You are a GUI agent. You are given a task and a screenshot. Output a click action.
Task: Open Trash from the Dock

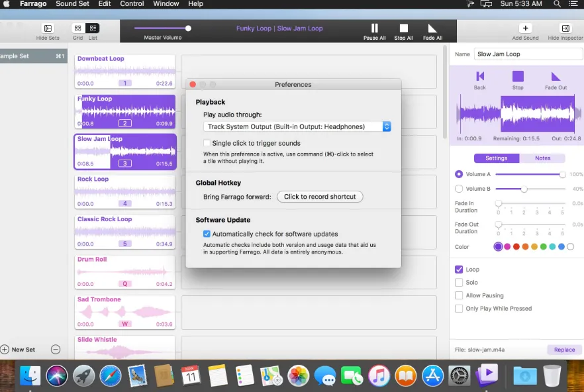(552, 375)
